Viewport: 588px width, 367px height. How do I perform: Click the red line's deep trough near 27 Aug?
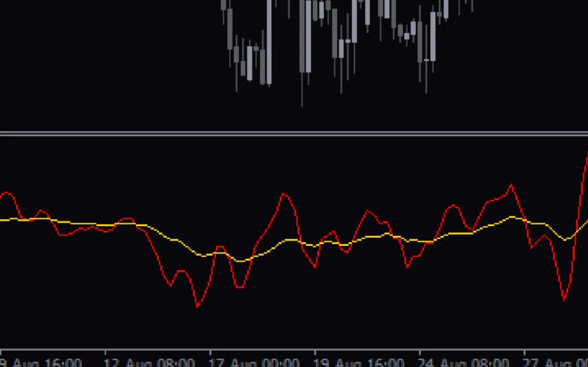[564, 300]
